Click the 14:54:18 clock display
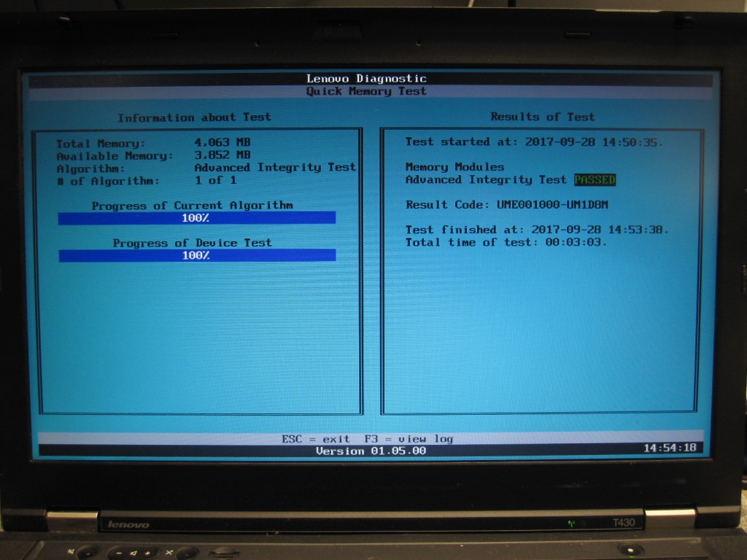Screen dimensions: 747x560 (x=670, y=448)
